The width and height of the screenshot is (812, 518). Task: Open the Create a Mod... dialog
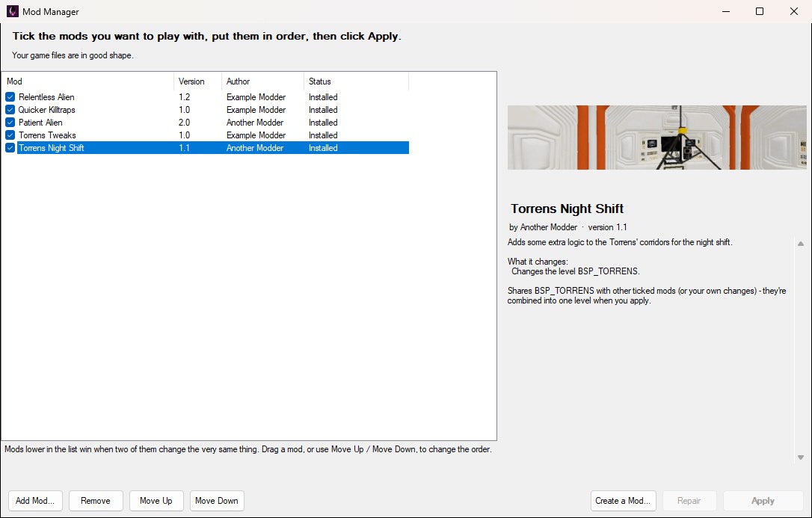tap(624, 500)
